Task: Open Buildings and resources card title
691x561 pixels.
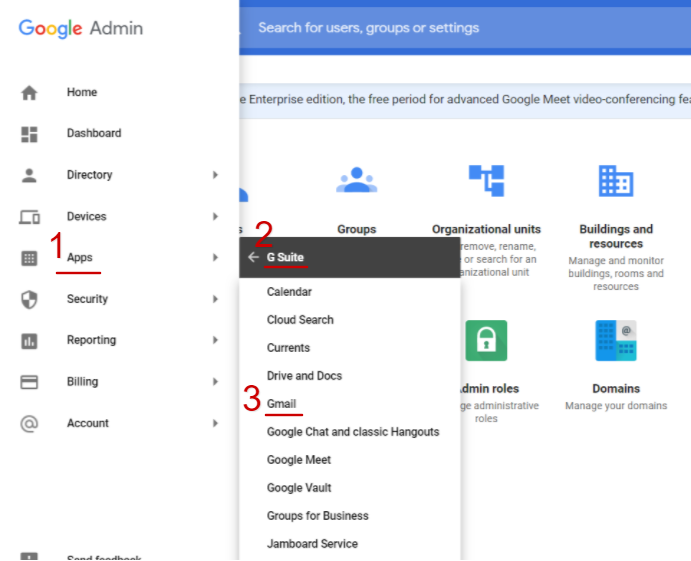Action: pos(616,236)
